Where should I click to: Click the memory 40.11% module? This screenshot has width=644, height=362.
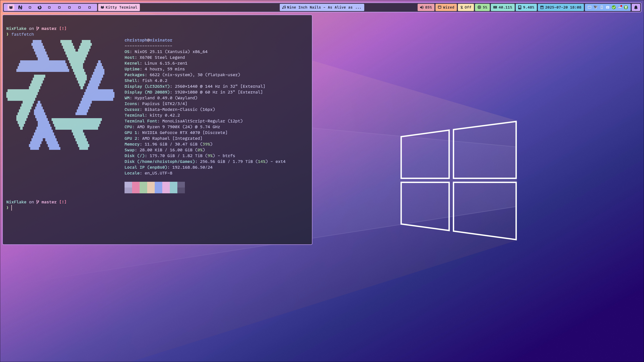[503, 7]
